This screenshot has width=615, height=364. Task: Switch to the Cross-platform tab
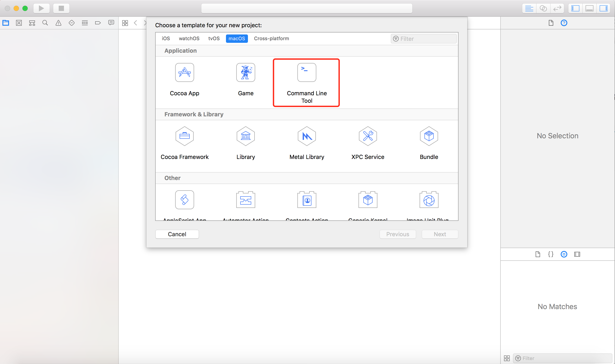[x=271, y=38]
